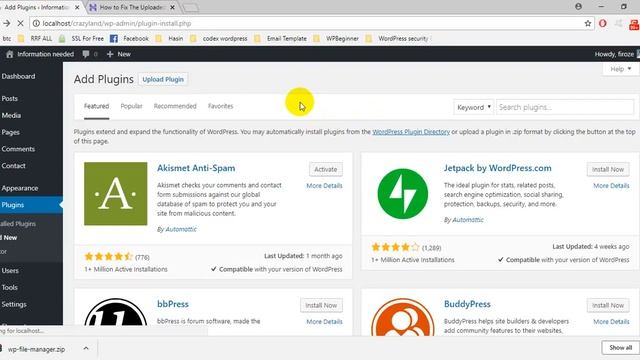Screen dimensions: 640x360
Task: Stop page loading with the X button
Action: 20,23
